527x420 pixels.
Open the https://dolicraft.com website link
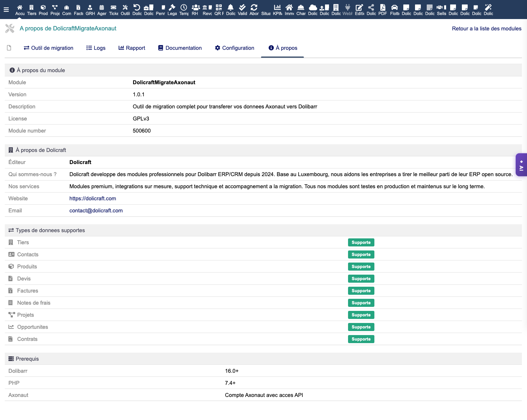[x=93, y=198]
